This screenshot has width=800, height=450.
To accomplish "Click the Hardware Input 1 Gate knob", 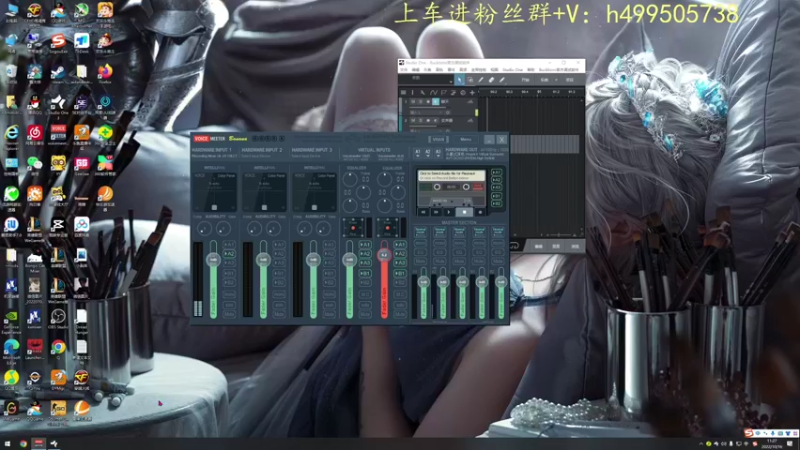I will point(223,229).
